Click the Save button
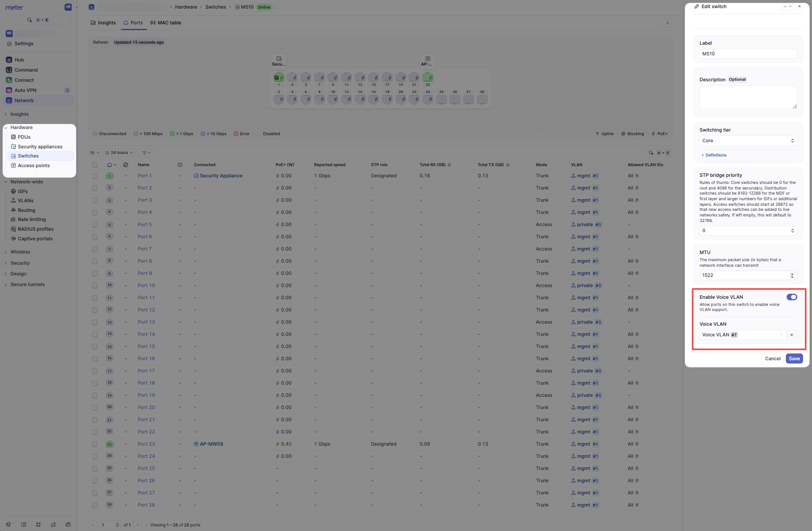Viewport: 812px width, 531px height. click(x=794, y=359)
